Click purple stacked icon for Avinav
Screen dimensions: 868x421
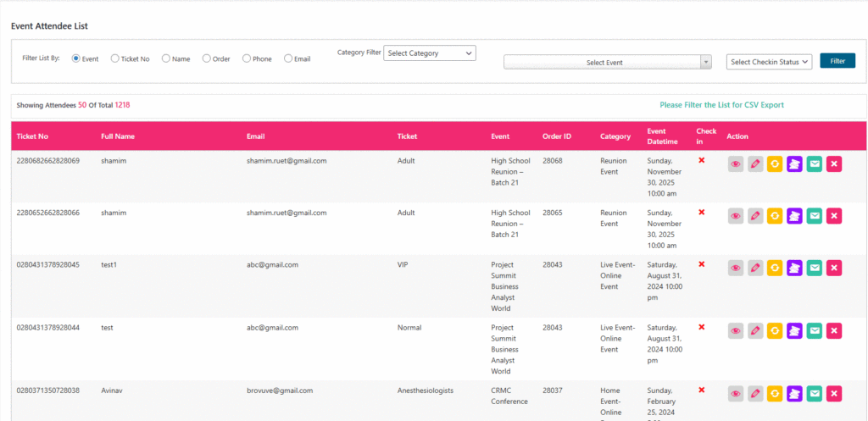pos(795,394)
